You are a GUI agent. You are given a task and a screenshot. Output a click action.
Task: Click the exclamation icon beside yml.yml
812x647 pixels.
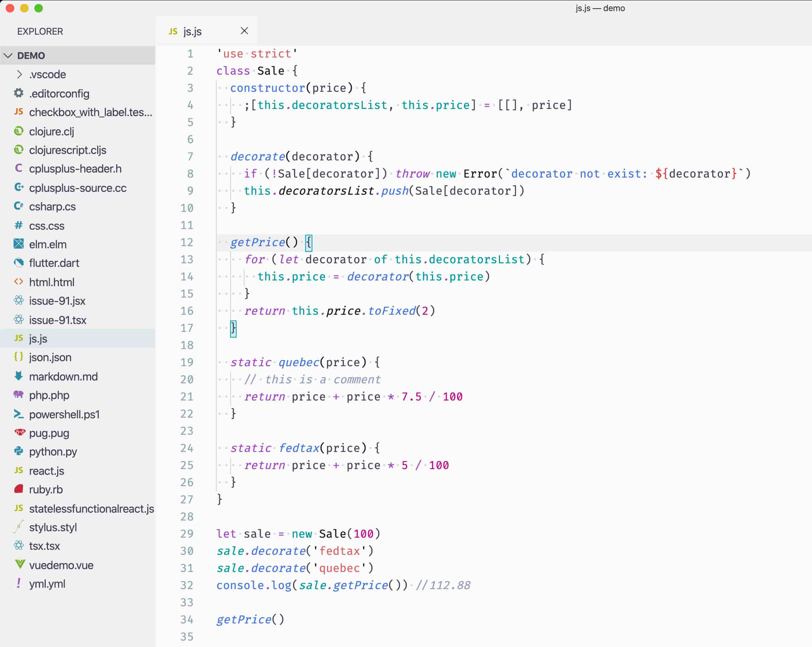click(x=19, y=583)
